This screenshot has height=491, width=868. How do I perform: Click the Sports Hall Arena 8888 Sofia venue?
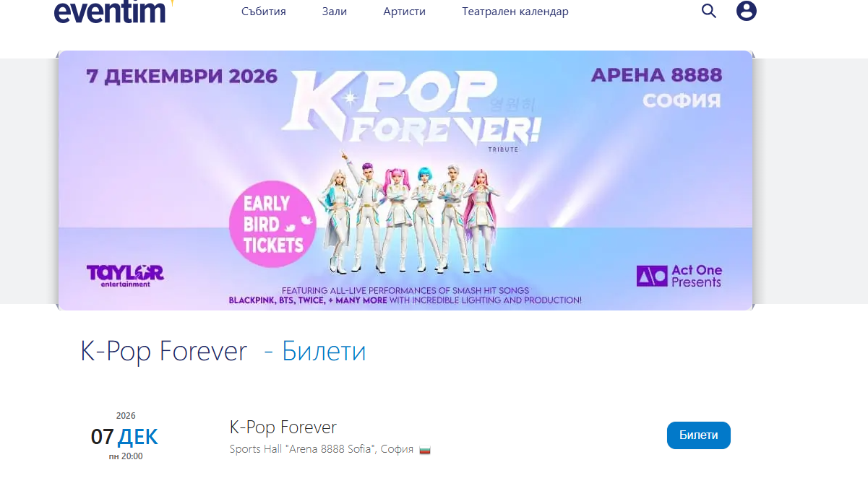(322, 449)
